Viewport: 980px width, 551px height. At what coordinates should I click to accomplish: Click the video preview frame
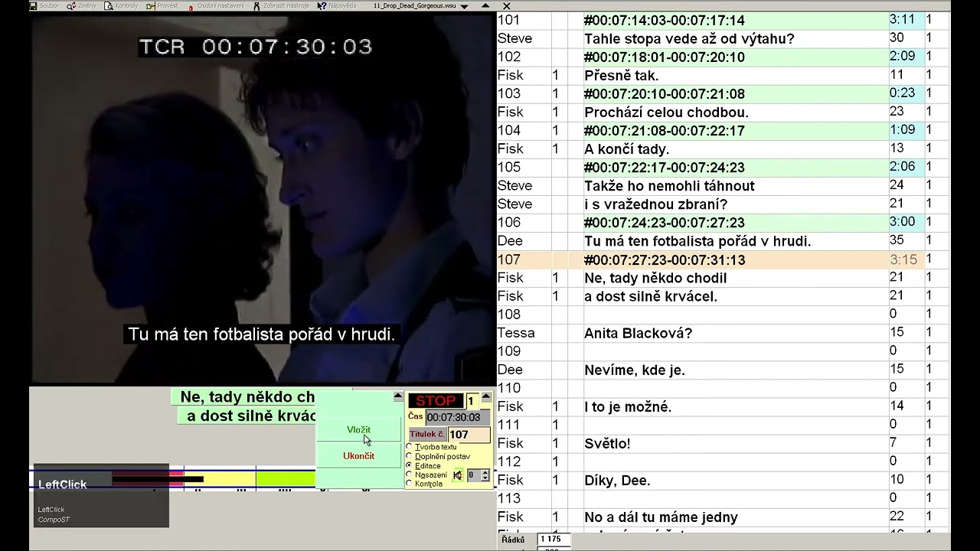coord(263,198)
